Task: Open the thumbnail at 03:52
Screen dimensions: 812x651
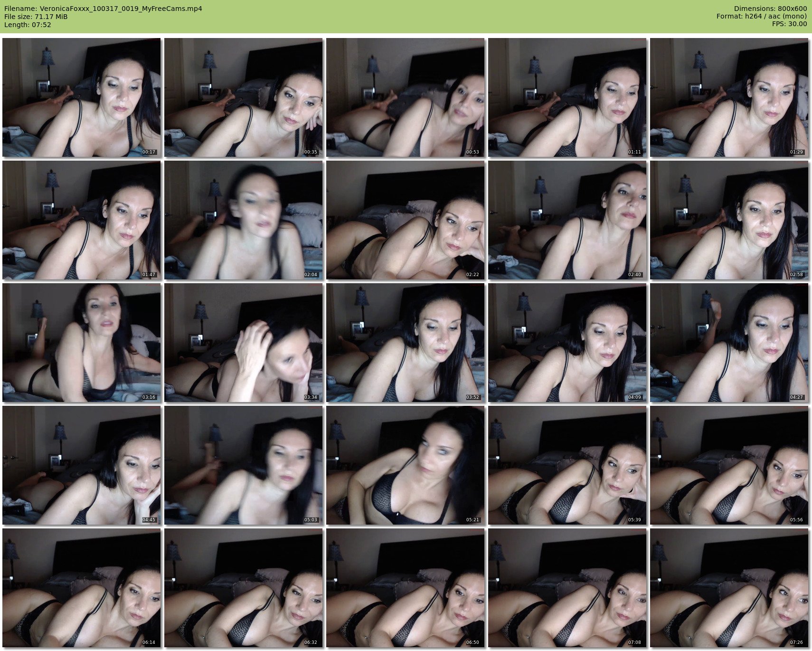Action: (406, 343)
